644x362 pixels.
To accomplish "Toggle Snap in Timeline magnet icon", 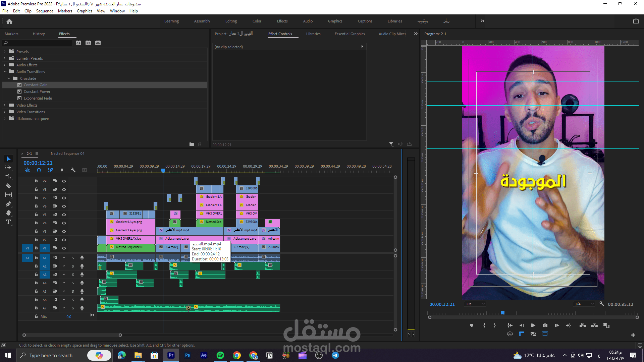I will coord(39,170).
